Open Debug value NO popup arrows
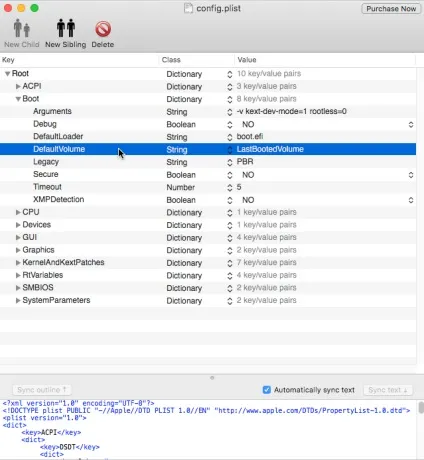424x460 pixels. (x=411, y=125)
